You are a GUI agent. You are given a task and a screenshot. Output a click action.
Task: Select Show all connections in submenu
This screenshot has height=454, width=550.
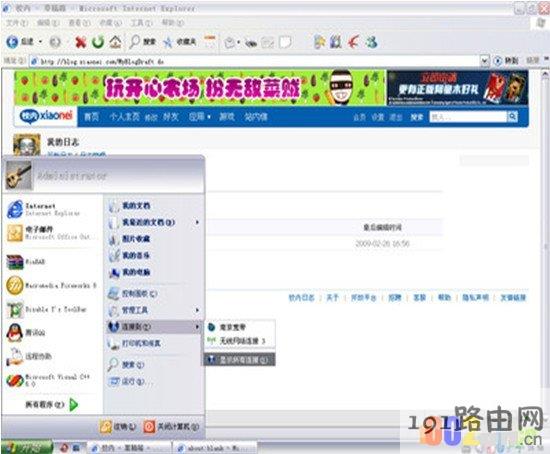pos(239,360)
